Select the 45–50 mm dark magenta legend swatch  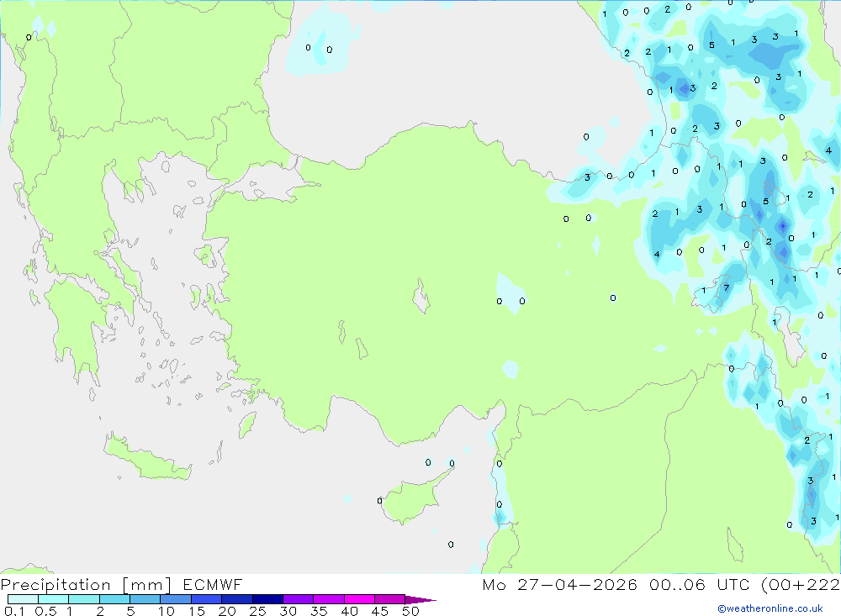[390, 599]
